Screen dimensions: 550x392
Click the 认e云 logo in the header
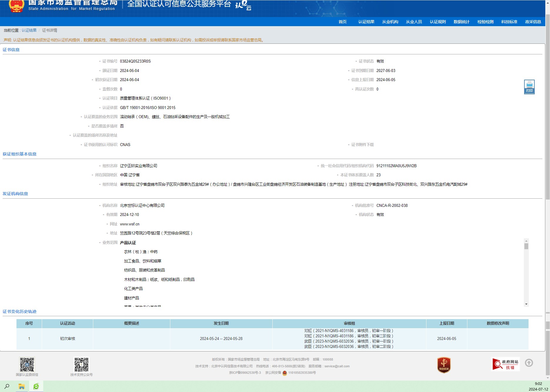tap(243, 5)
